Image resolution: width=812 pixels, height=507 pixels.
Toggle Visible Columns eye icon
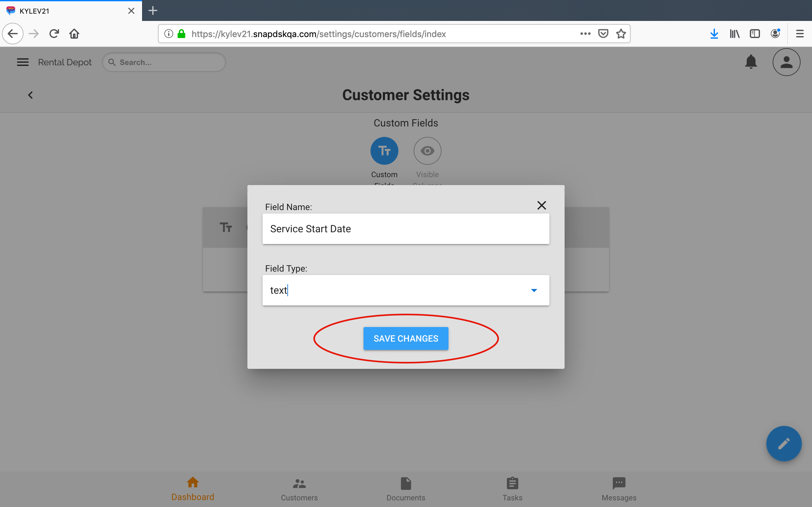(x=427, y=151)
